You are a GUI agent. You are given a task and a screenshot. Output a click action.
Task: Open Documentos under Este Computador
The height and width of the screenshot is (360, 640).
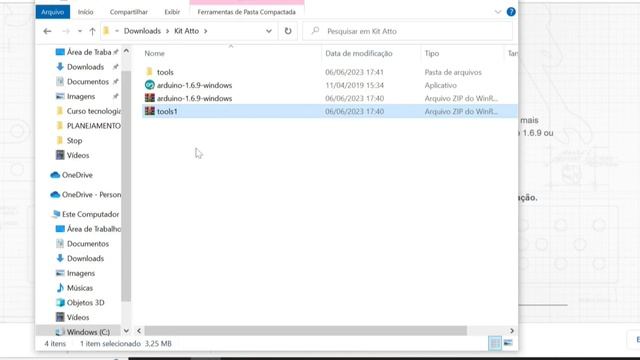pos(88,244)
